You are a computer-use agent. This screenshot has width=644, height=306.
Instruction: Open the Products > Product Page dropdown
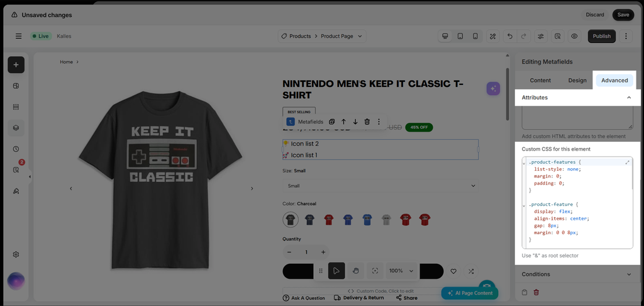click(x=322, y=36)
